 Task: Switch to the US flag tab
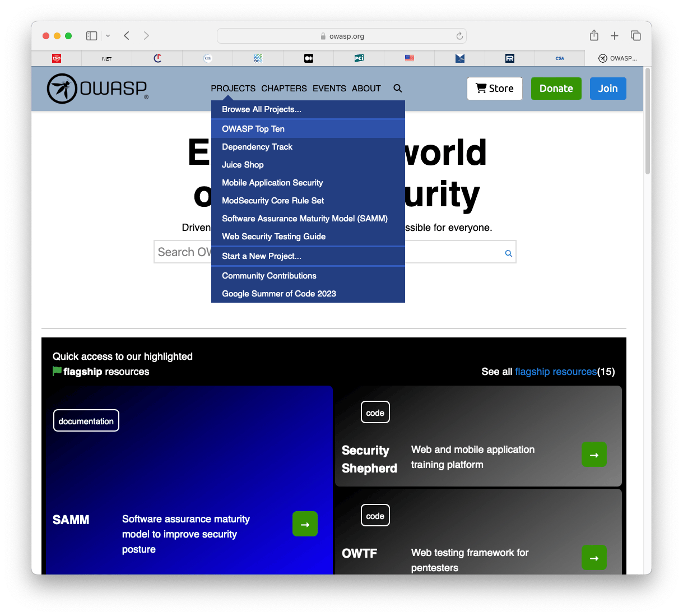point(410,58)
